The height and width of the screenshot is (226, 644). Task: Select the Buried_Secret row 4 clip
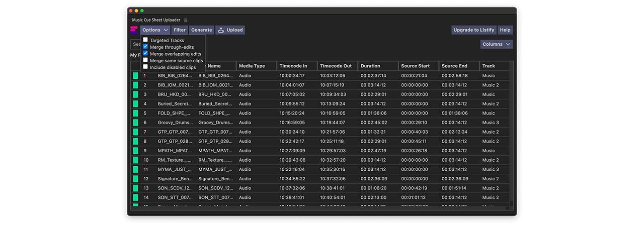pos(175,104)
